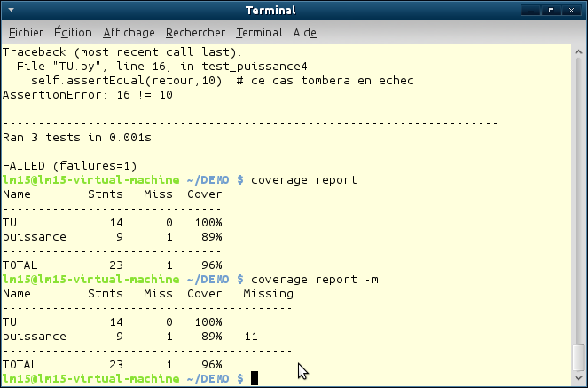Open the Fichier menu
The image size is (588, 388).
point(26,33)
